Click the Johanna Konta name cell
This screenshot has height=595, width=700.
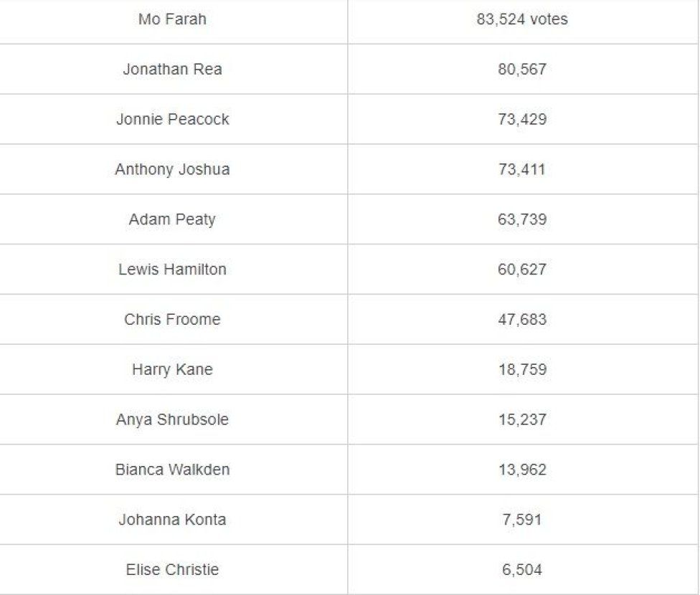click(x=172, y=519)
